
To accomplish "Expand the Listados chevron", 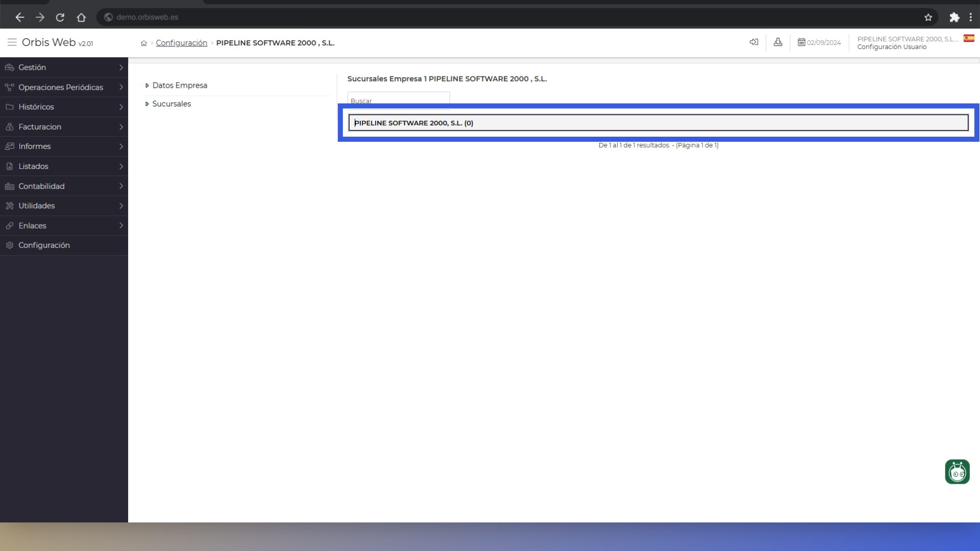I will click(121, 166).
